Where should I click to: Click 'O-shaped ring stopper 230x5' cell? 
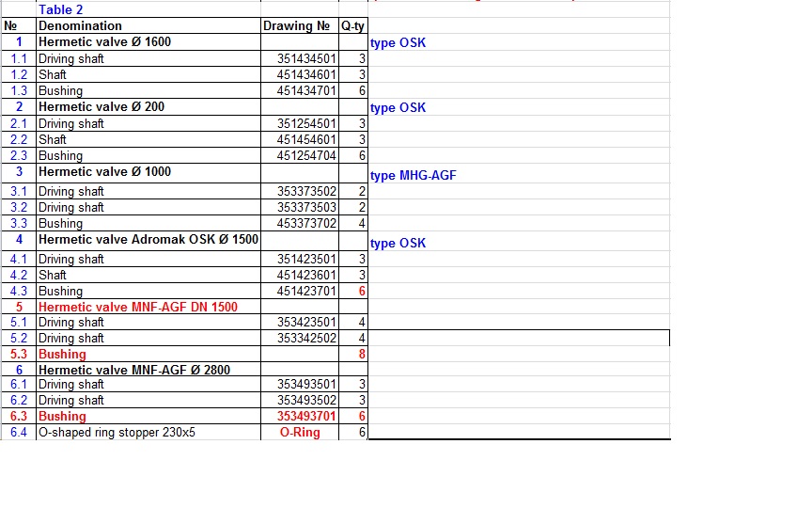click(x=117, y=433)
